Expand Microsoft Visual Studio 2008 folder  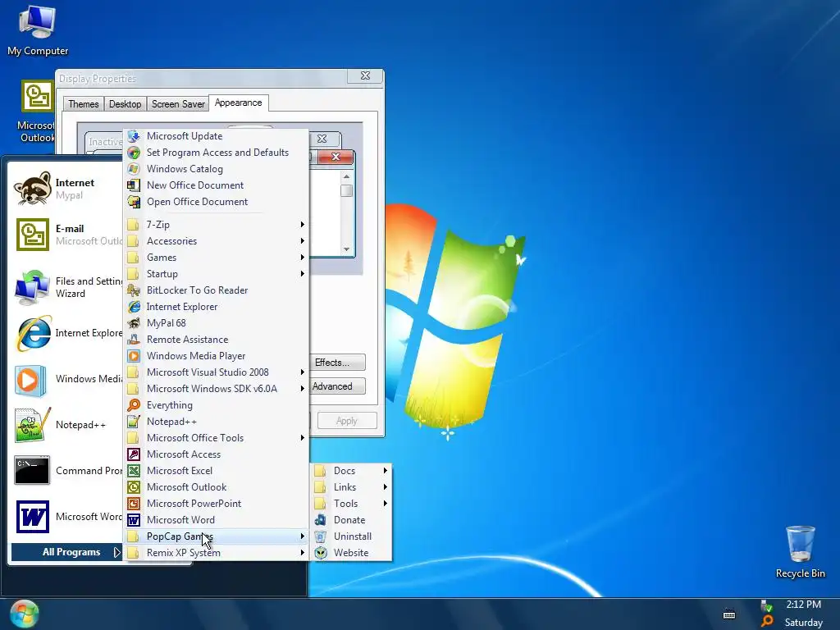point(217,372)
